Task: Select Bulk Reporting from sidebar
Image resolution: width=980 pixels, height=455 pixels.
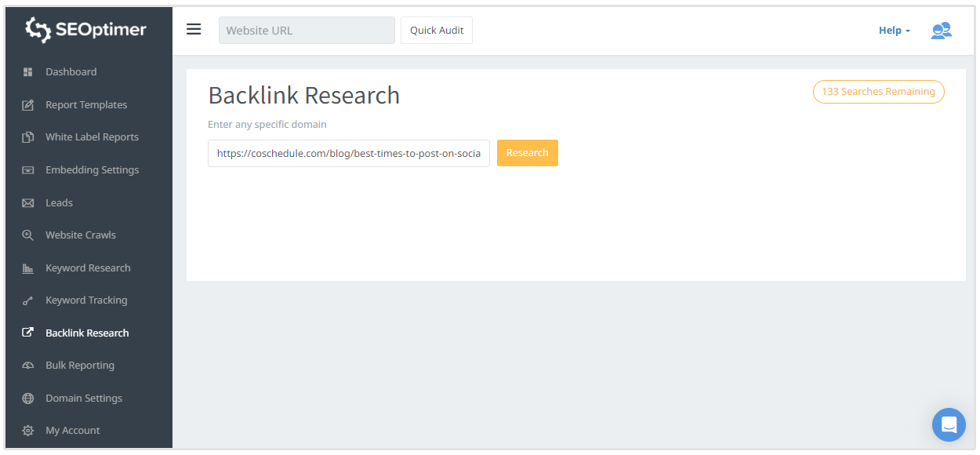Action: click(x=80, y=366)
